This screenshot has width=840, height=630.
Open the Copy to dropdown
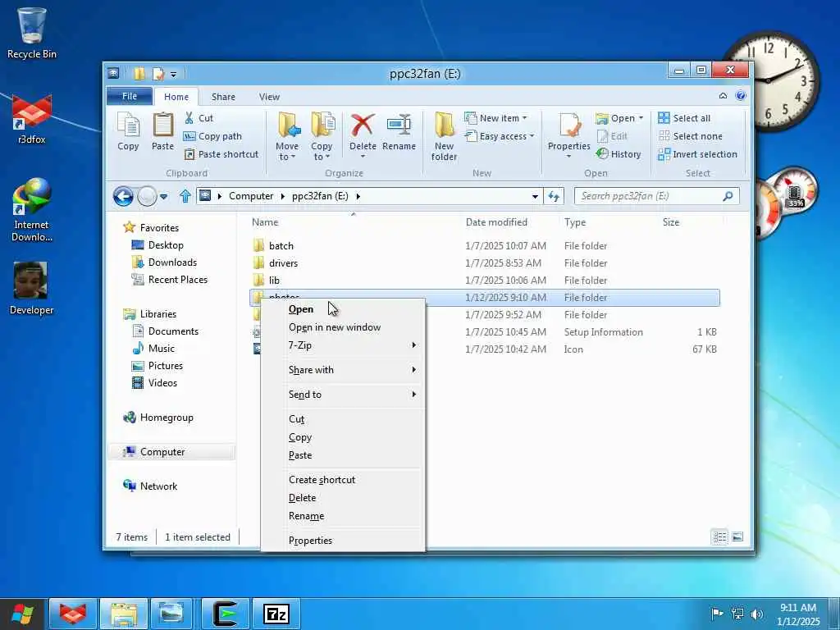[322, 137]
